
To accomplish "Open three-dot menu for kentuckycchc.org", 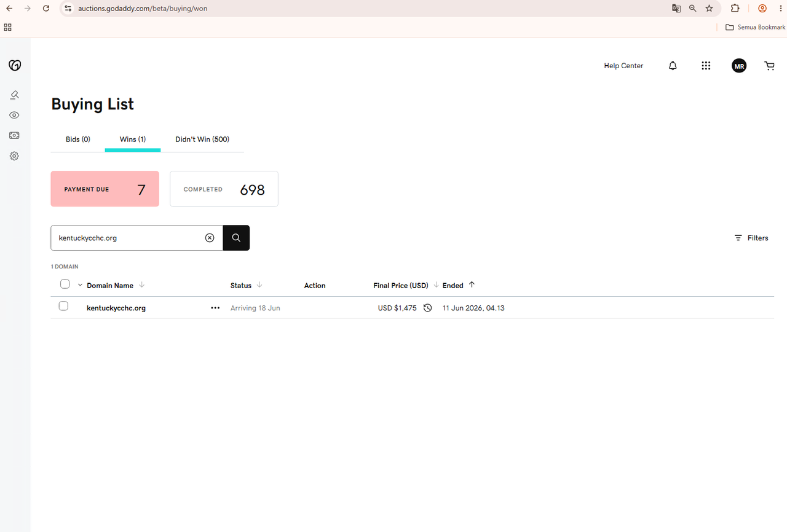I will (x=215, y=308).
